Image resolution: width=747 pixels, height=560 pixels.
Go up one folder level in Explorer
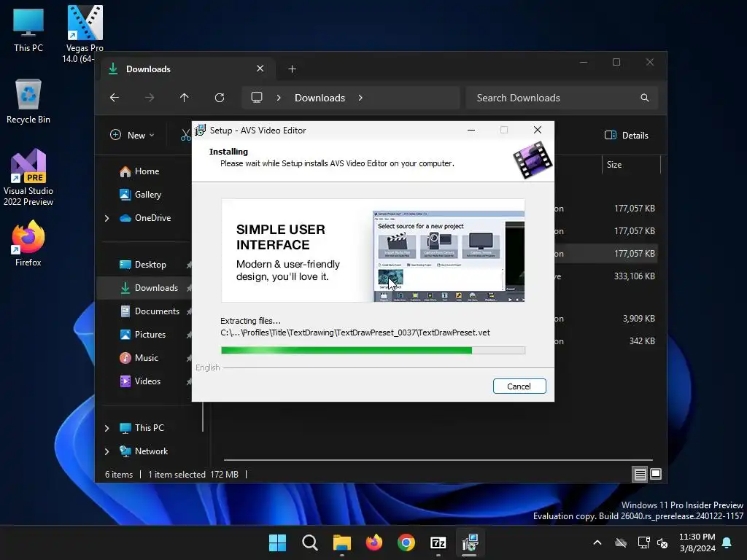coord(185,98)
